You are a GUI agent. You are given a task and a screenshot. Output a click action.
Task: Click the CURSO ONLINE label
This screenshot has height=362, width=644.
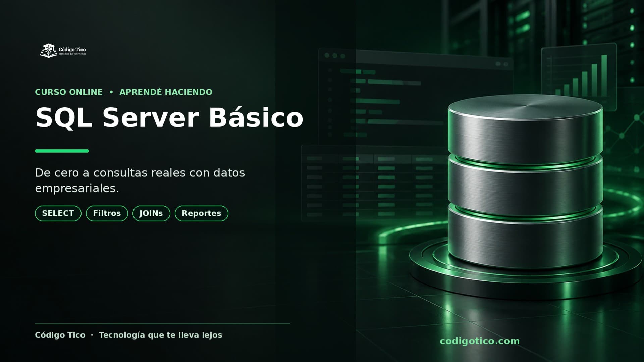[x=69, y=92]
